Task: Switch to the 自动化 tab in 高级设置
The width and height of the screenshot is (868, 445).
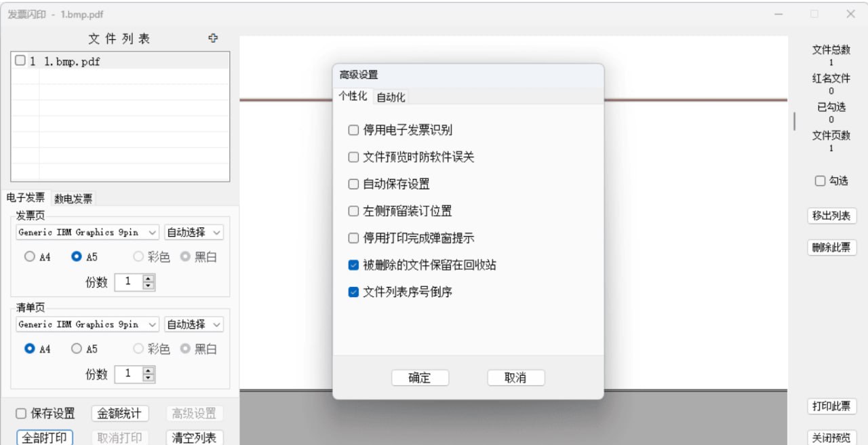Action: 390,96
